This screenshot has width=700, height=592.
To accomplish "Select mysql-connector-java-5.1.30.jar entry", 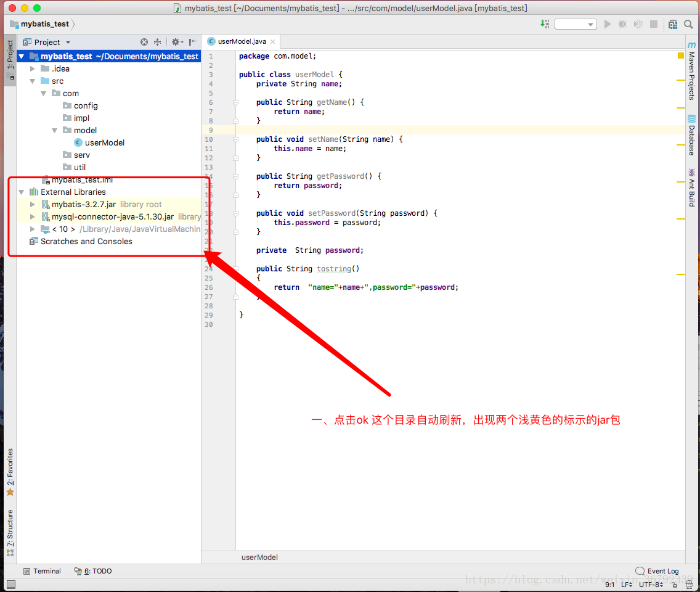I will [113, 216].
